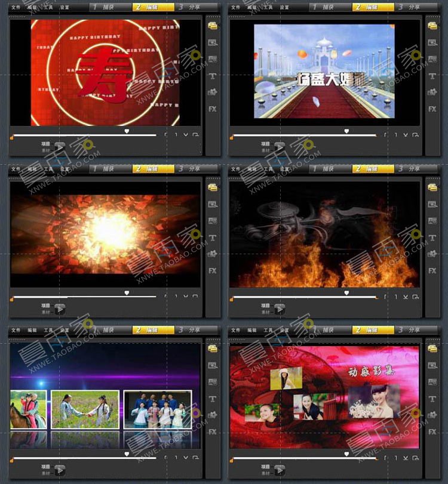Open 工具 menu in 动感影集 panel
This screenshot has width=448, height=484.
pos(268,330)
